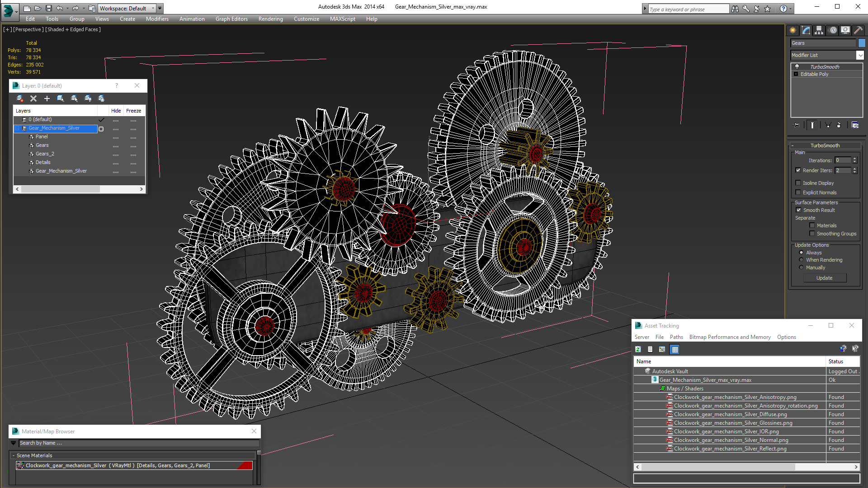Click the Hide/Unhide All Layers icon
The width and height of the screenshot is (868, 488).
[x=88, y=98]
